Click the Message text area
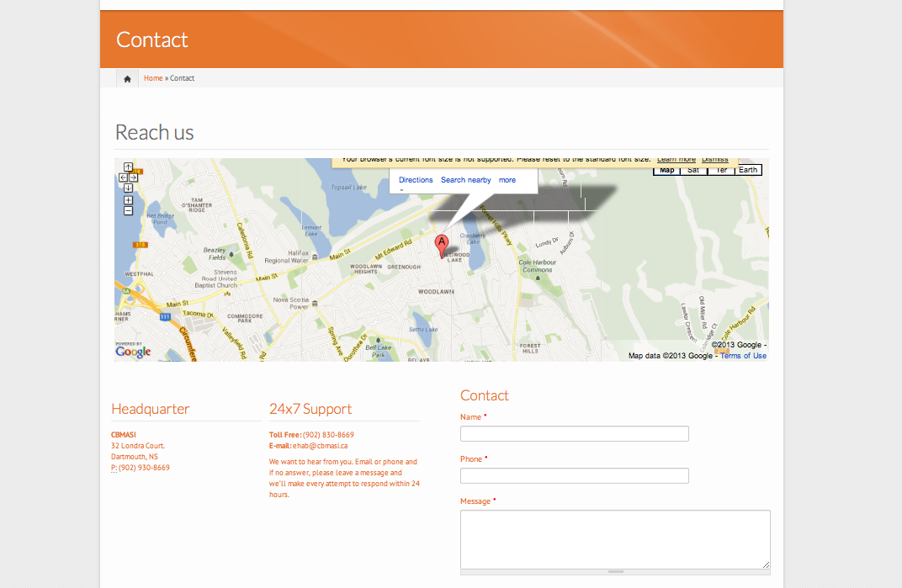The width and height of the screenshot is (902, 588). (x=615, y=540)
